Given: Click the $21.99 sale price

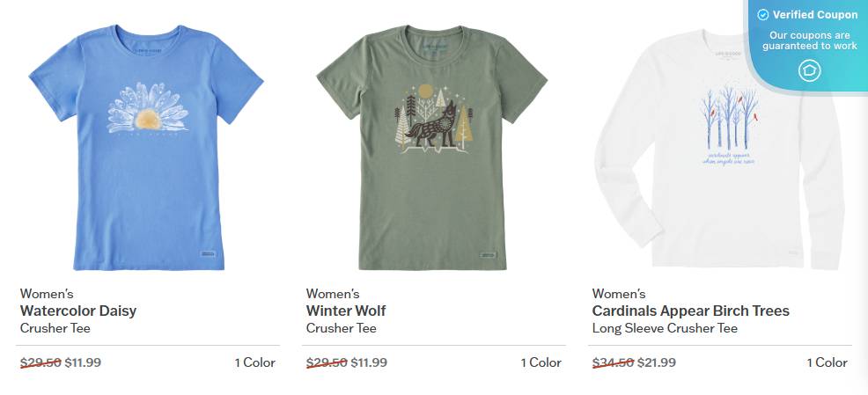Looking at the screenshot, I should click(657, 362).
